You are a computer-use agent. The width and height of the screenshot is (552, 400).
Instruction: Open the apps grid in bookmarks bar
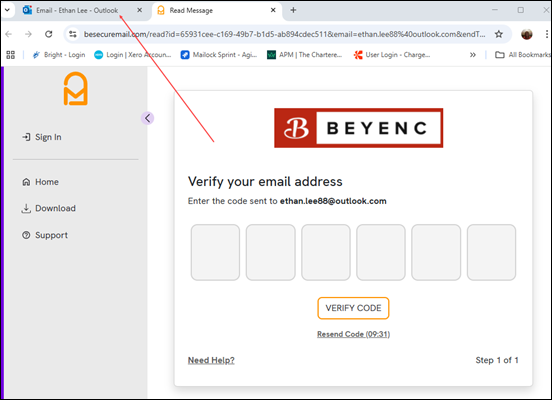11,55
